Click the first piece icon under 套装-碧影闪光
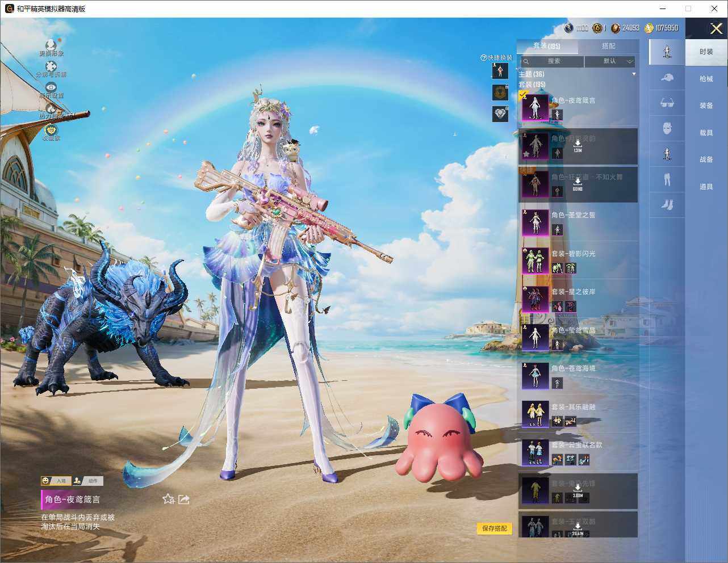Screen dimensions: 728x563 click(557, 268)
